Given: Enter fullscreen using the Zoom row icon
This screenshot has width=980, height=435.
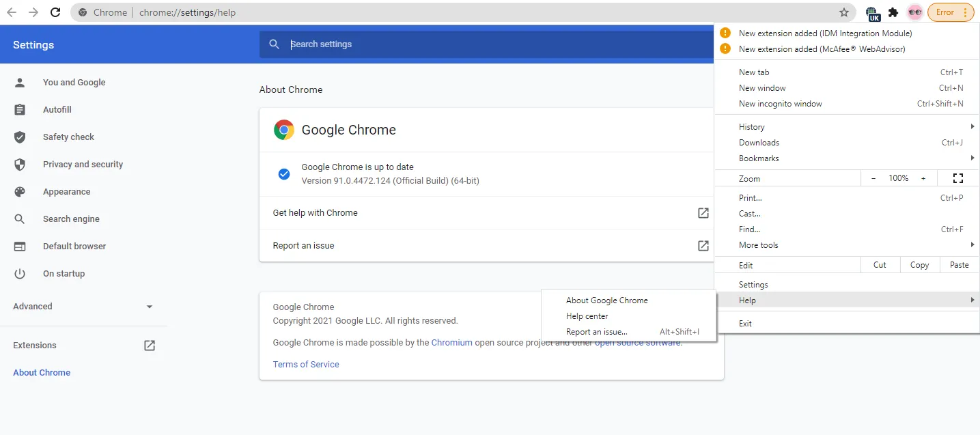Looking at the screenshot, I should tap(957, 178).
